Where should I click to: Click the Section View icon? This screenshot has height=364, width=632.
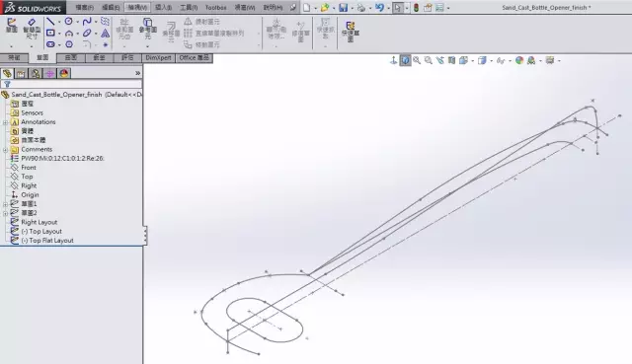tap(451, 60)
